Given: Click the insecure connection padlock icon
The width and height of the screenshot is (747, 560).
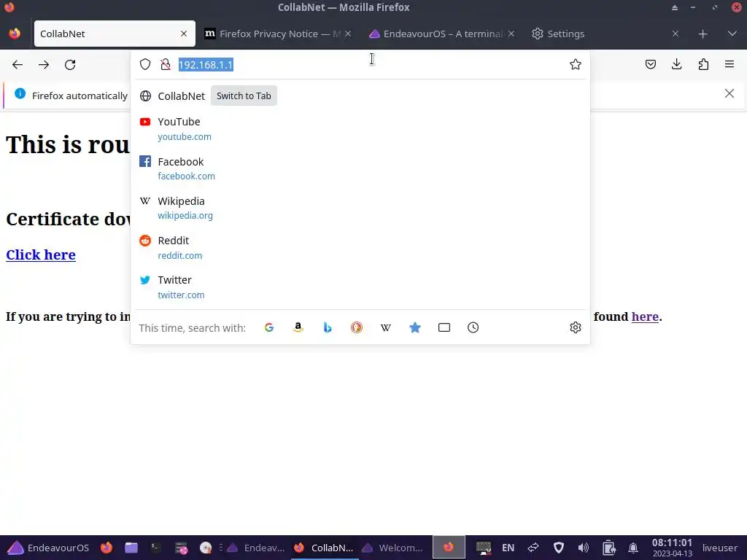Looking at the screenshot, I should pos(166,64).
